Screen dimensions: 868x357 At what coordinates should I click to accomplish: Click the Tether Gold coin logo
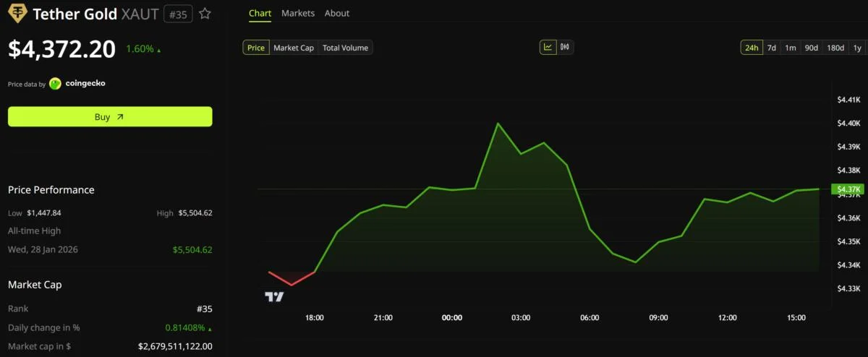tap(17, 14)
